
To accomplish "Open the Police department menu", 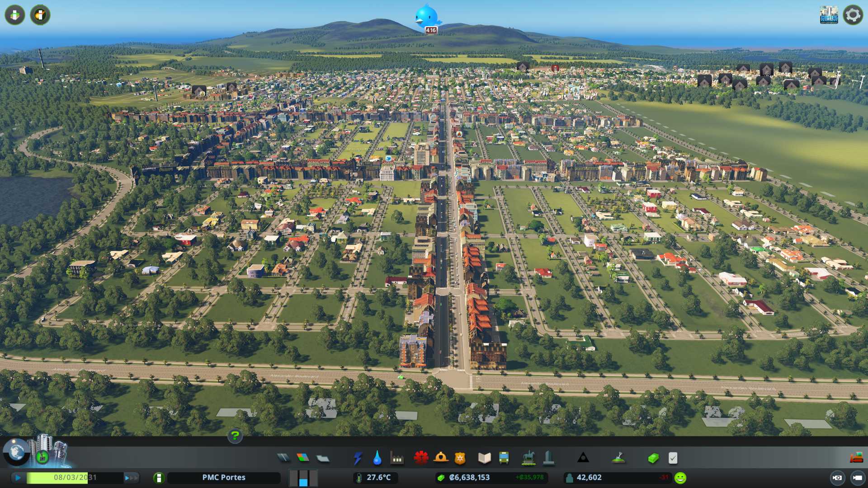I will tap(460, 458).
